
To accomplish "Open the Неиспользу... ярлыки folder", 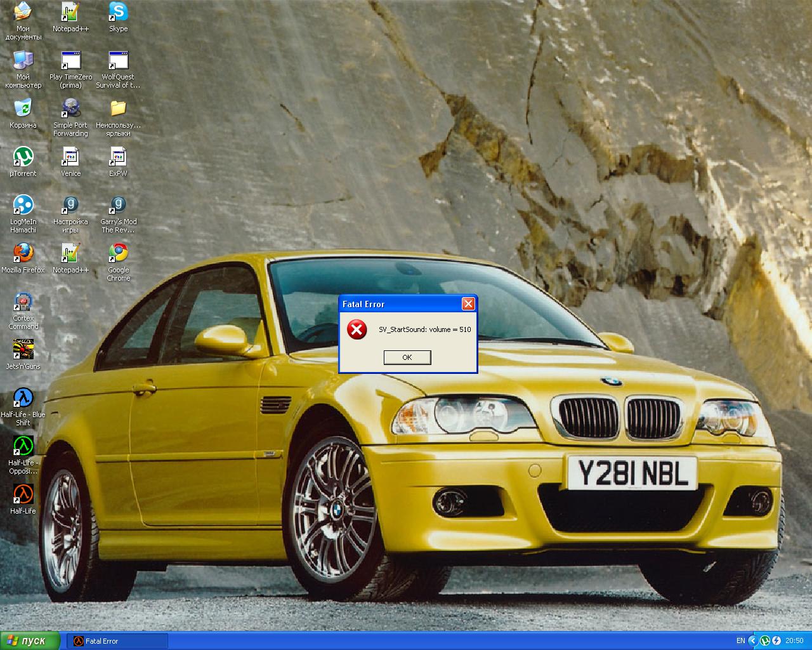I will pyautogui.click(x=118, y=117).
